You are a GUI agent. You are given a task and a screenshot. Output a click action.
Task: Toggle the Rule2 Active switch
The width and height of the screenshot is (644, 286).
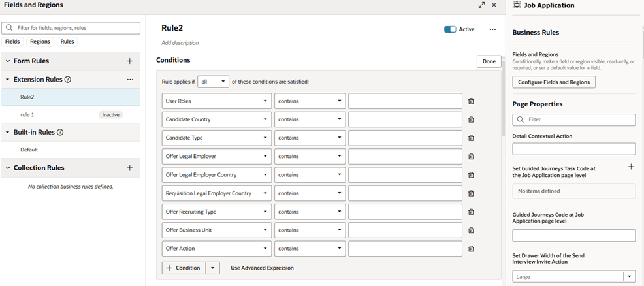tap(450, 29)
